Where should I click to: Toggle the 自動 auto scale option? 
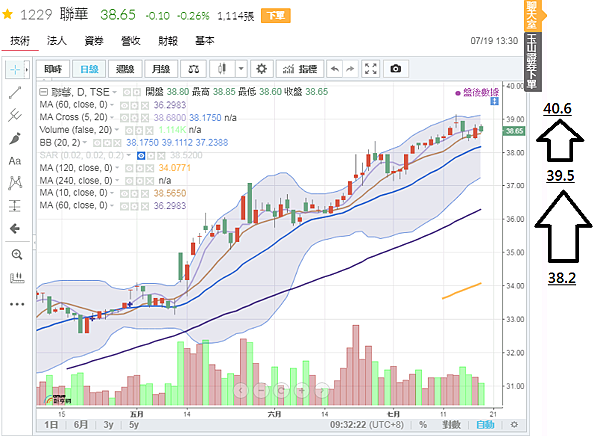click(x=485, y=425)
